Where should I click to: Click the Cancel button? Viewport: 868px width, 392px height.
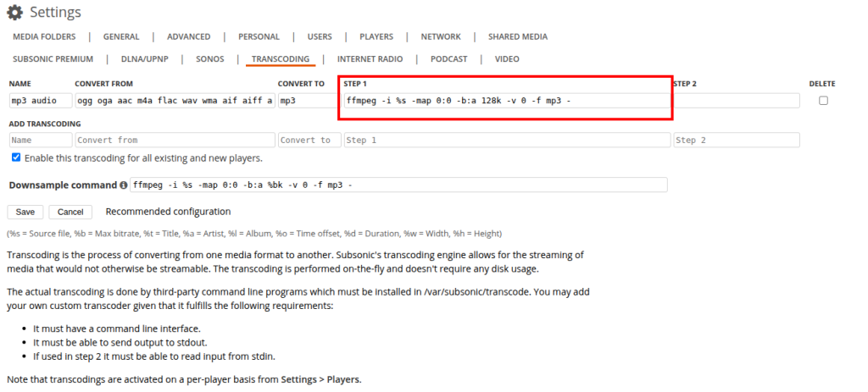coord(70,212)
